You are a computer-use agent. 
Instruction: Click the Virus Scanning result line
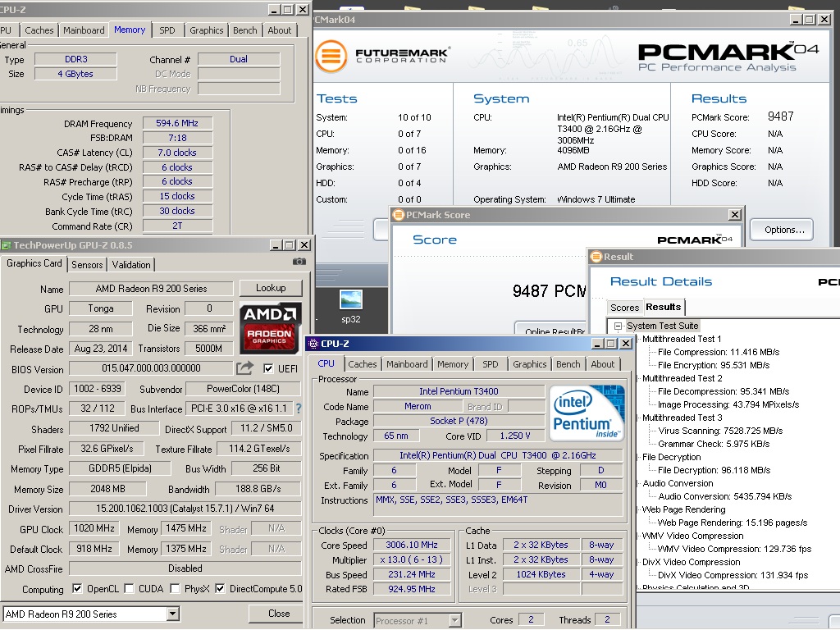720,431
